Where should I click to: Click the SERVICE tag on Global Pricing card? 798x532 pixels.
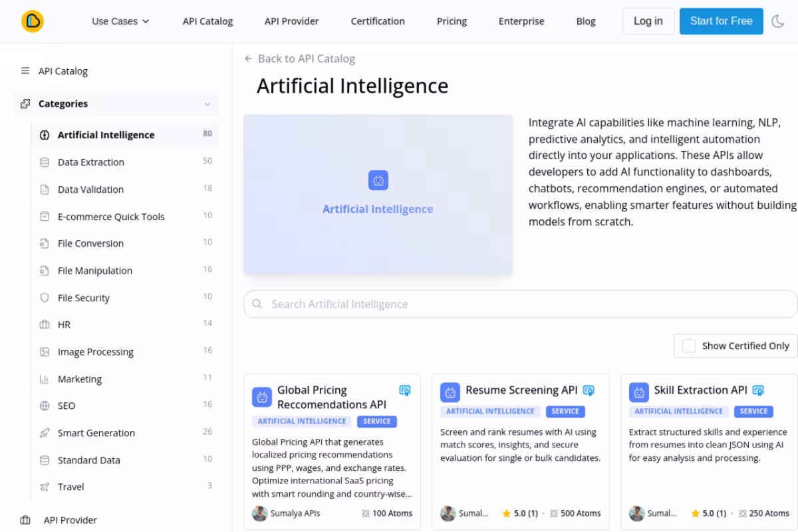[x=377, y=421]
